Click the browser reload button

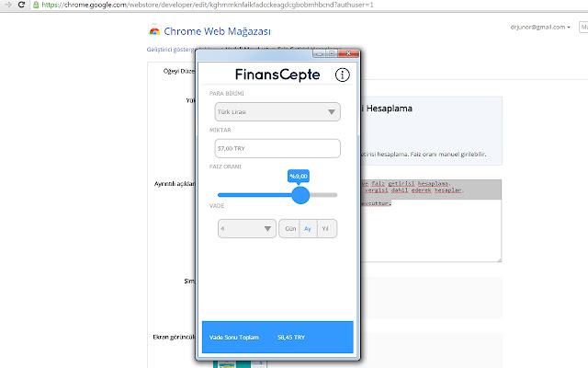tap(21, 5)
